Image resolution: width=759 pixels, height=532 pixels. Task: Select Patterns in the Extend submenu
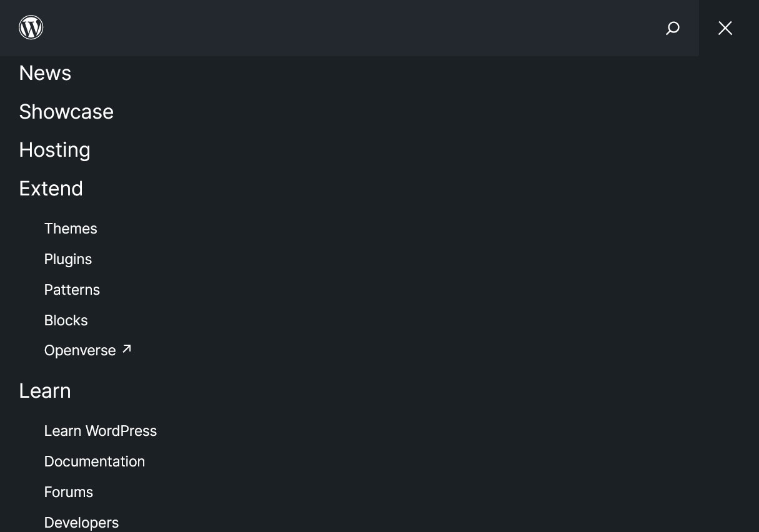tap(72, 290)
